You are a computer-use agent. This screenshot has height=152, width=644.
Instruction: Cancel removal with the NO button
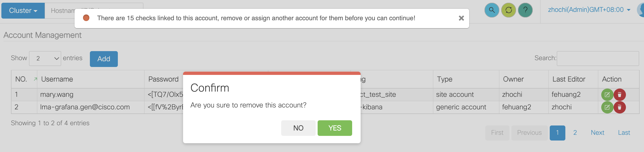click(298, 128)
